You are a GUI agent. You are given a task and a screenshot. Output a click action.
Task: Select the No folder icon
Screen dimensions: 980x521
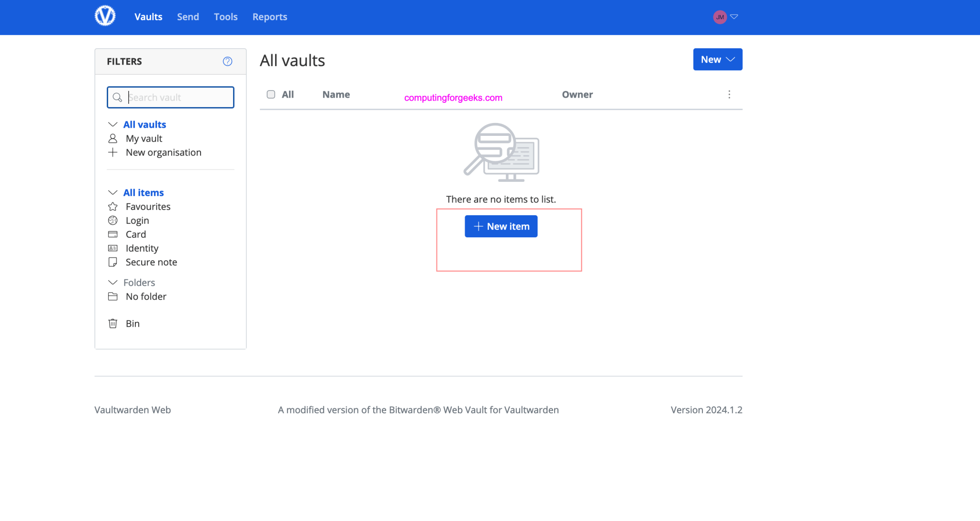click(113, 297)
